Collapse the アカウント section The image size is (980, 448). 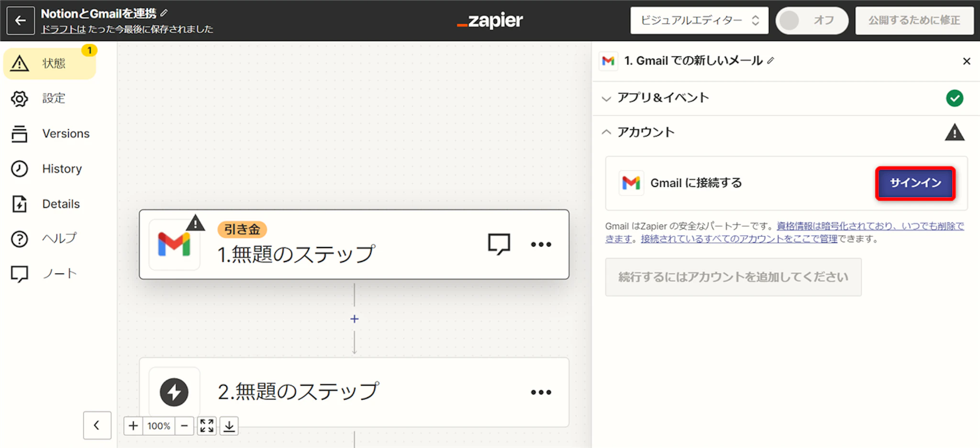point(646,132)
